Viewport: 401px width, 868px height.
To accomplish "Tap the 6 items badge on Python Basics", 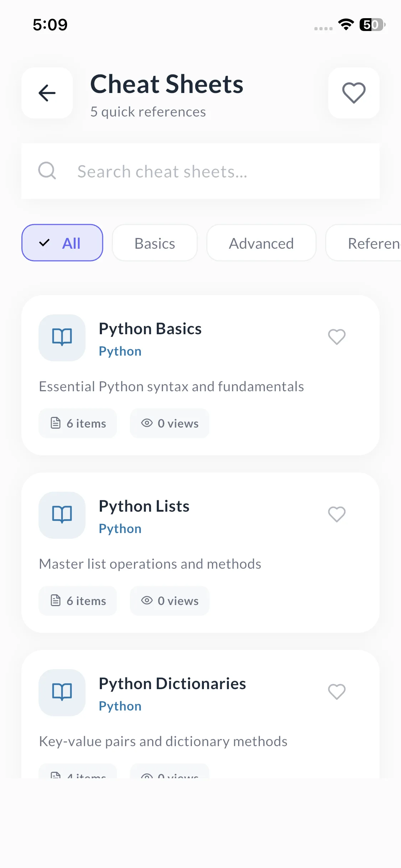I will (78, 423).
